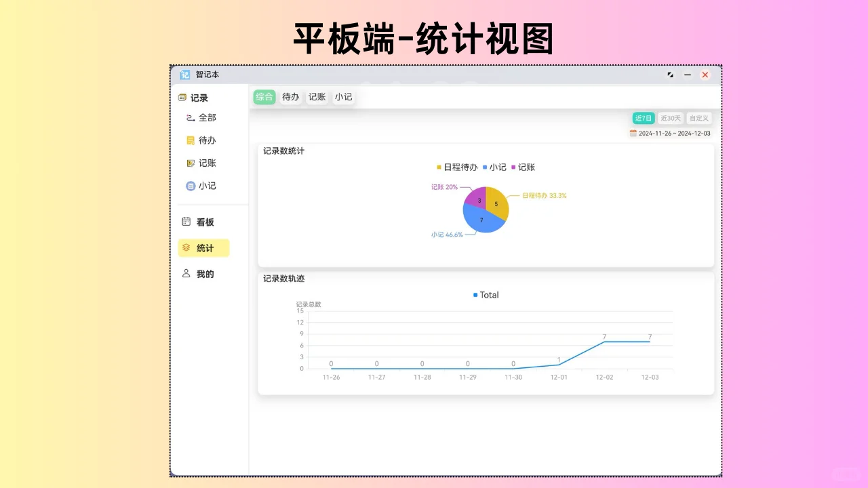Toggle the Total legend on the line chart
868x488 pixels.
(x=486, y=295)
